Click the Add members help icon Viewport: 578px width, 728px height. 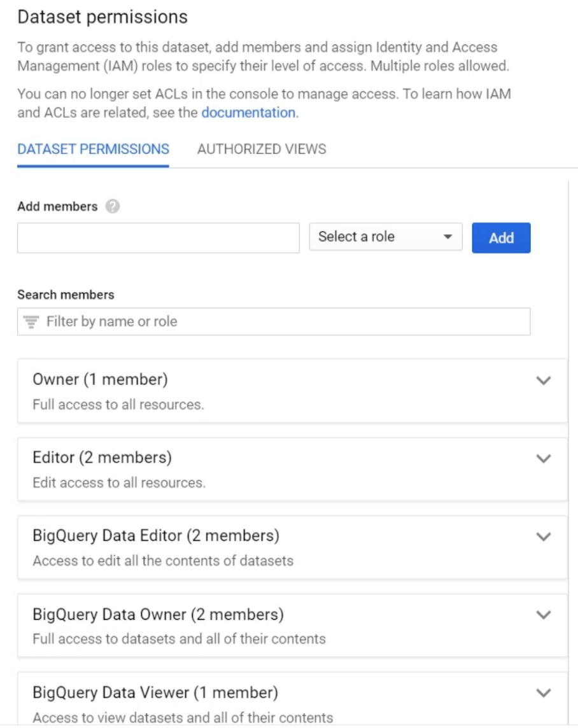click(112, 206)
